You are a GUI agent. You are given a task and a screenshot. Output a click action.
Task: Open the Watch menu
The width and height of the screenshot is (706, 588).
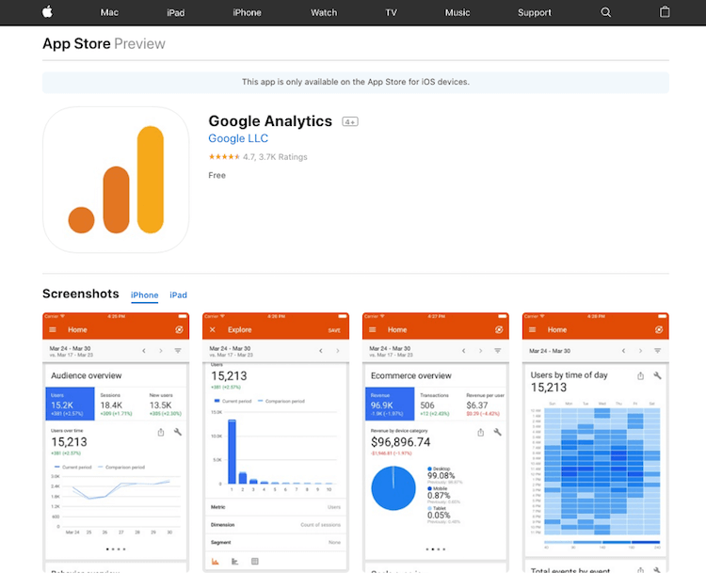[324, 12]
